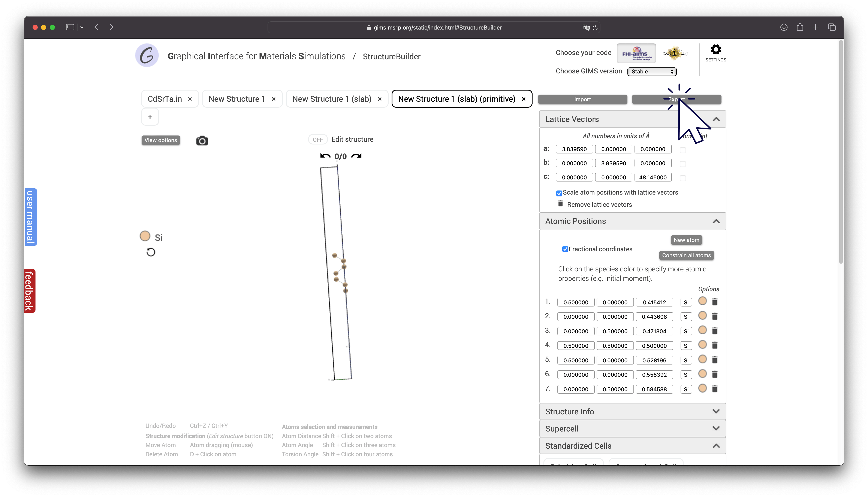Click the undo arrow above the structure
The image size is (868, 497).
pyautogui.click(x=325, y=156)
